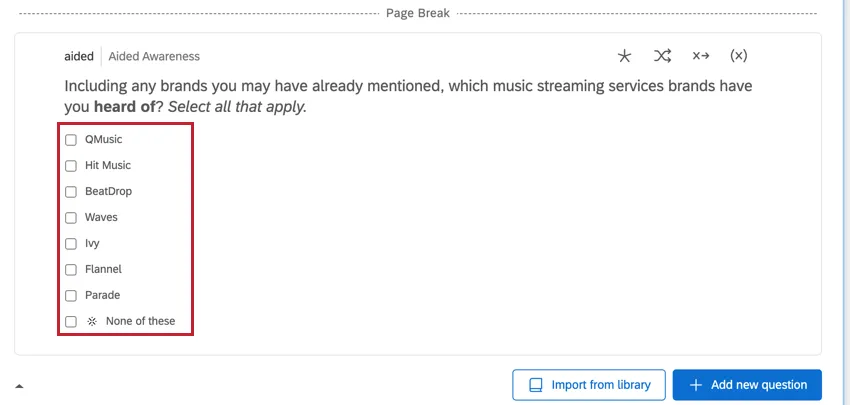The image size is (850, 405).
Task: Click the display logic parentheses icon
Action: click(x=739, y=56)
